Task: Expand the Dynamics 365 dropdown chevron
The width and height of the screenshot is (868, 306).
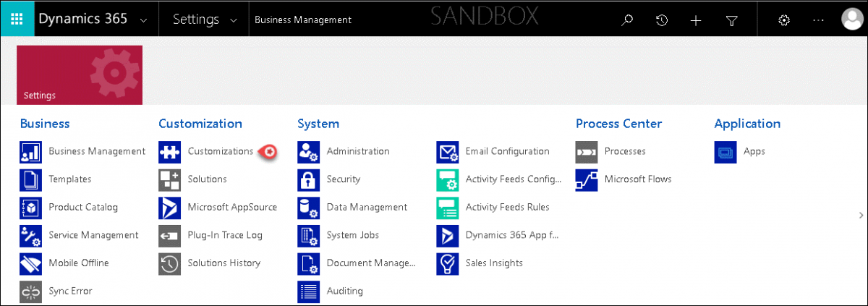Action: [x=142, y=21]
